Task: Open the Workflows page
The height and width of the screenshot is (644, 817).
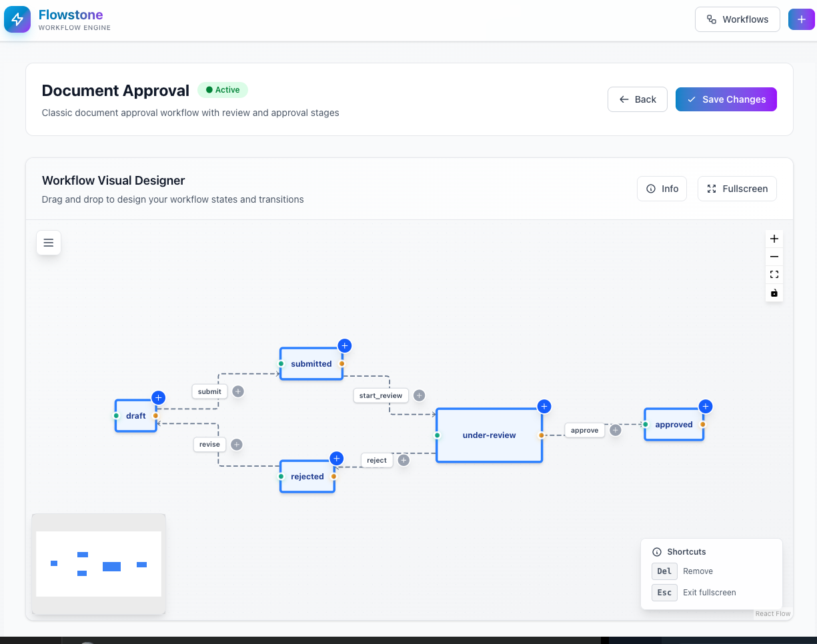Action: [x=738, y=19]
